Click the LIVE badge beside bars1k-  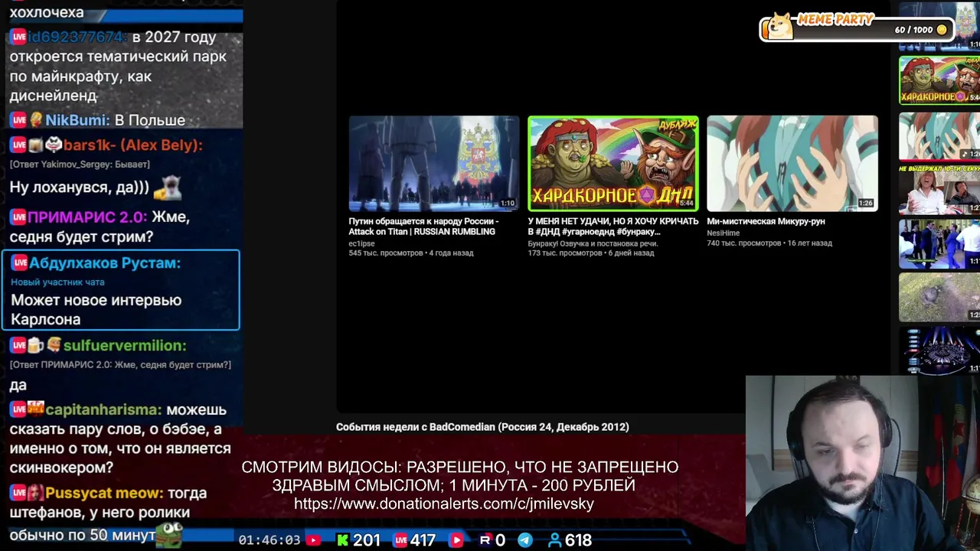coord(18,145)
